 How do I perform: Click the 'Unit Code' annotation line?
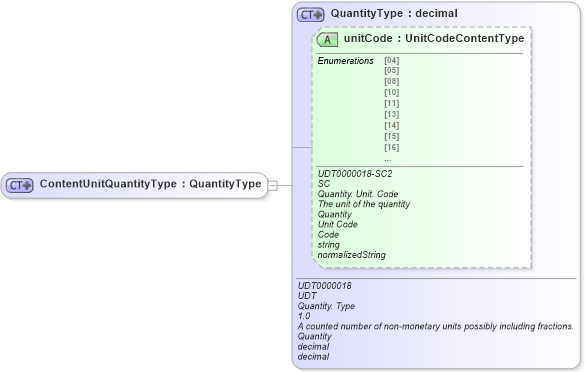tap(338, 224)
